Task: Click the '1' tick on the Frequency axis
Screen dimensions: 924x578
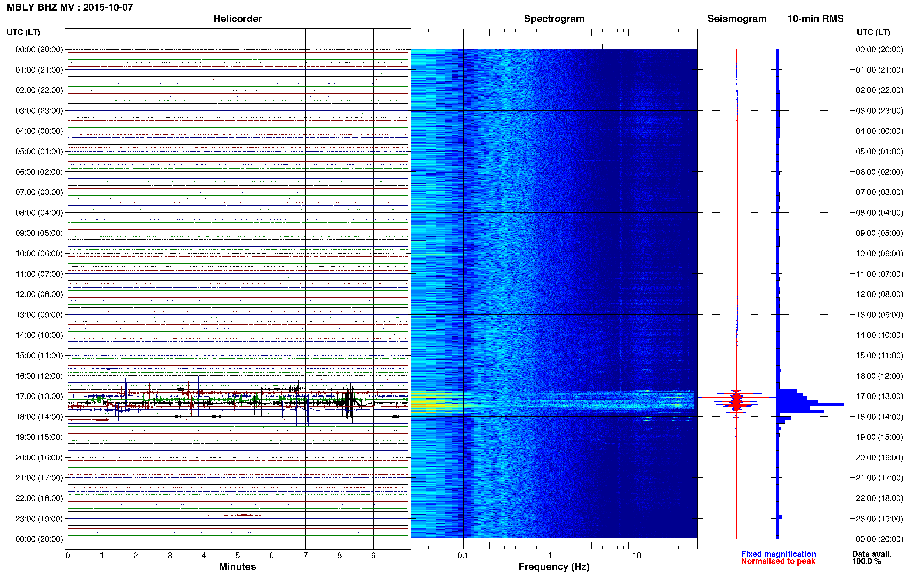Action: coord(550,556)
